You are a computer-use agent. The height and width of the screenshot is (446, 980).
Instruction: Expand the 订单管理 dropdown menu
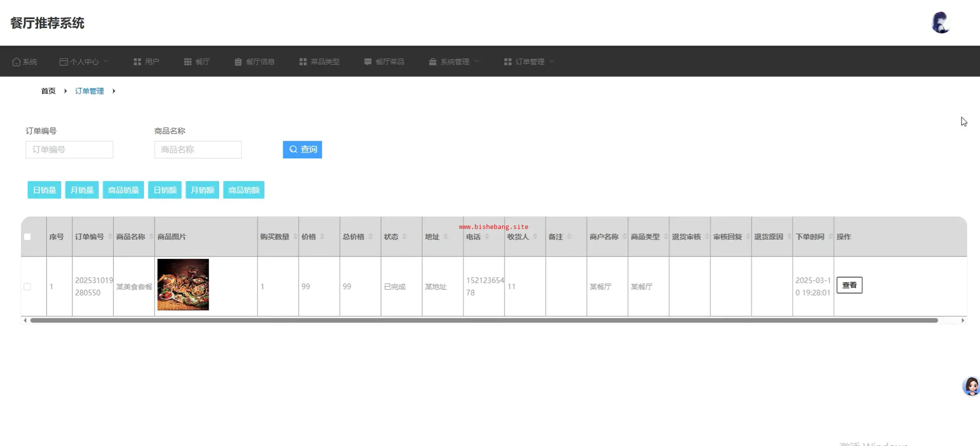click(x=529, y=62)
